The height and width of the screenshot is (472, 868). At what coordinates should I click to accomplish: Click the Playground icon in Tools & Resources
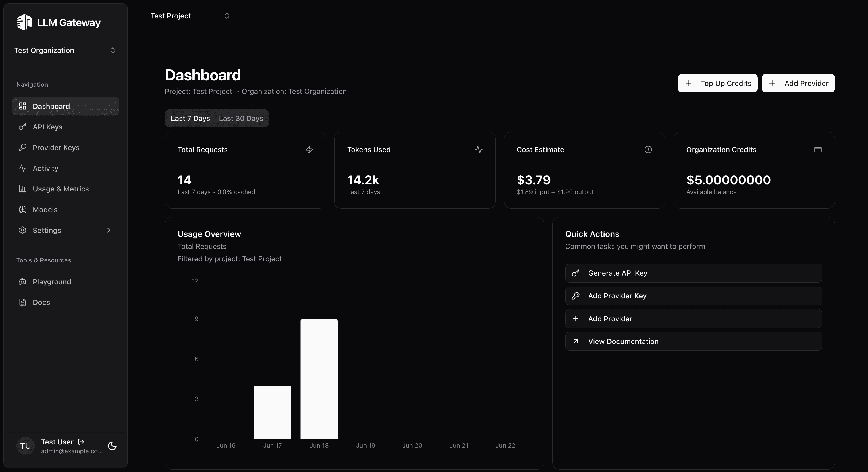[23, 282]
